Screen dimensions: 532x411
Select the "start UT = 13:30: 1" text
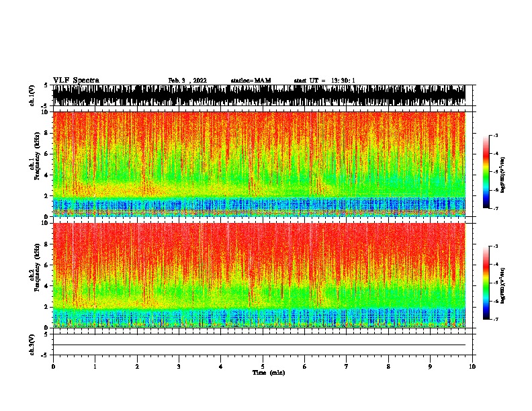[324, 81]
